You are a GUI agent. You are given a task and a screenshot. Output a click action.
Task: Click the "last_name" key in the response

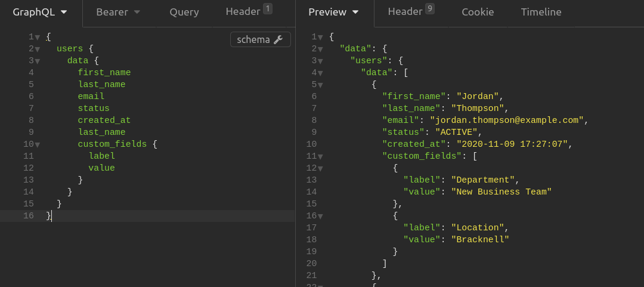[411, 109]
